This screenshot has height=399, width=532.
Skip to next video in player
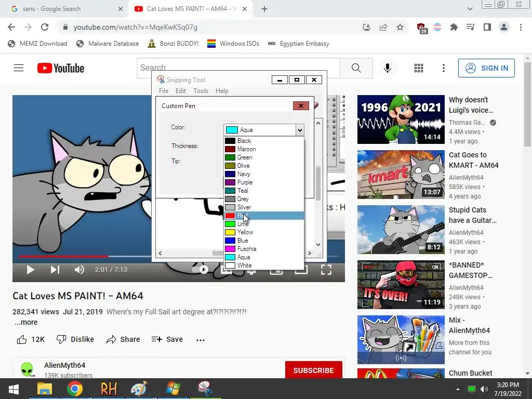55,270
